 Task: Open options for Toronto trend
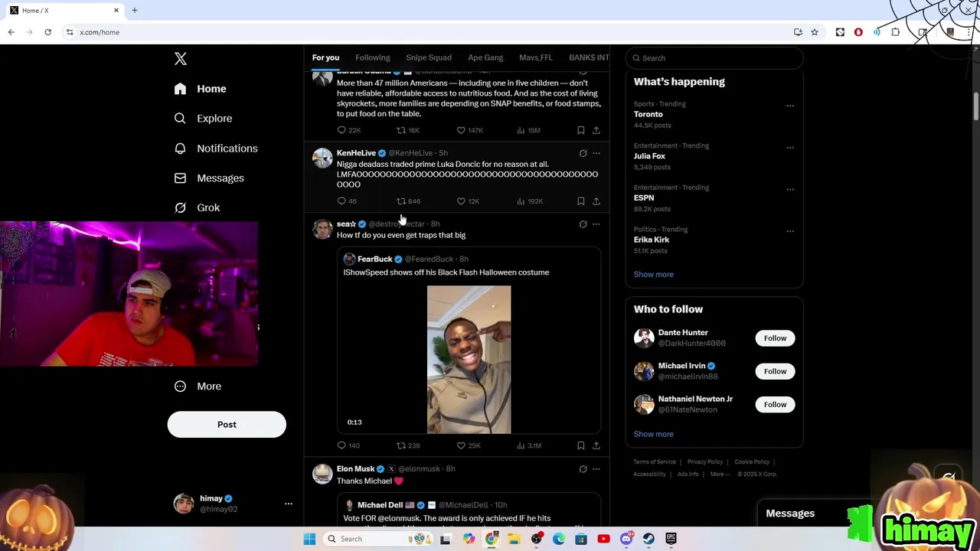click(x=790, y=106)
